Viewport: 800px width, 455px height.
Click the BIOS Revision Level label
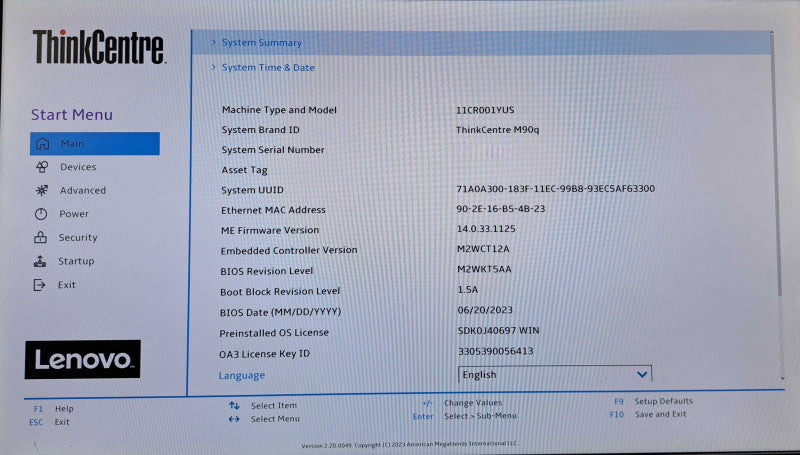coord(266,271)
